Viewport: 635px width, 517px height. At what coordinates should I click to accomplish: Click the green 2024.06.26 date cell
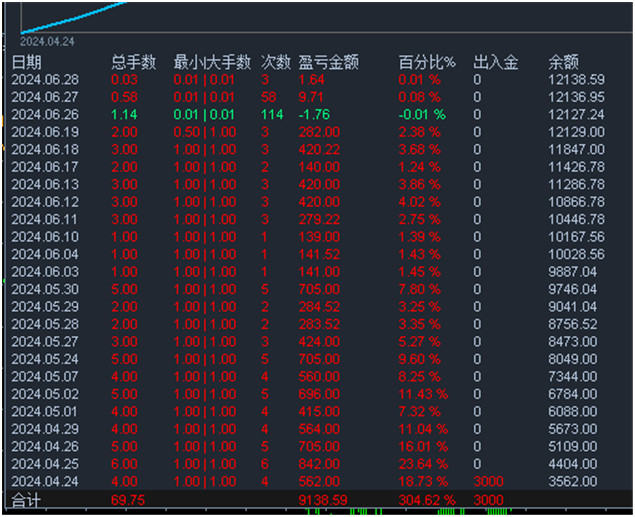point(44,114)
